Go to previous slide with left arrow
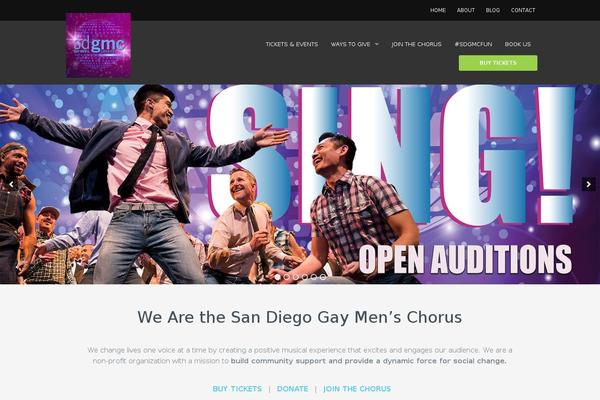The image size is (600, 400). (11, 184)
